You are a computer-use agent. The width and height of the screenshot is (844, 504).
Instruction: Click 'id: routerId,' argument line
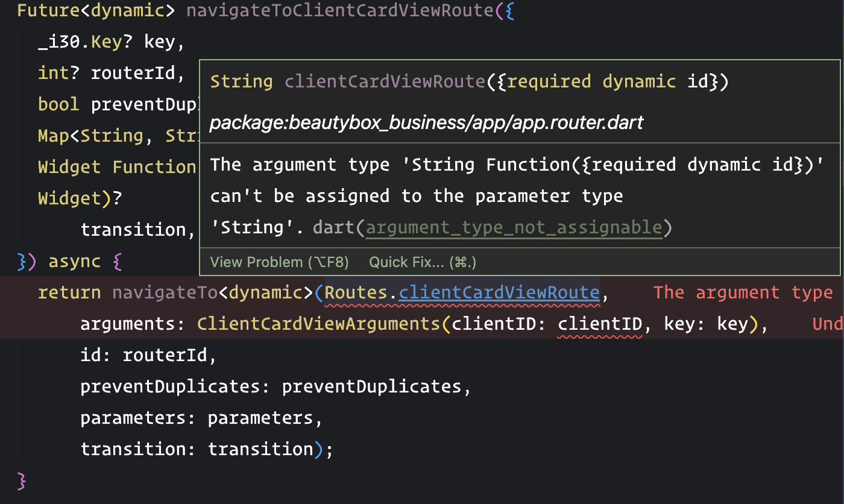pos(148,356)
